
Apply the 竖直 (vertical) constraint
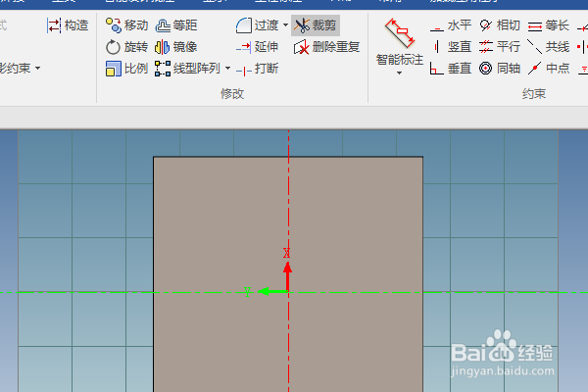coord(451,47)
